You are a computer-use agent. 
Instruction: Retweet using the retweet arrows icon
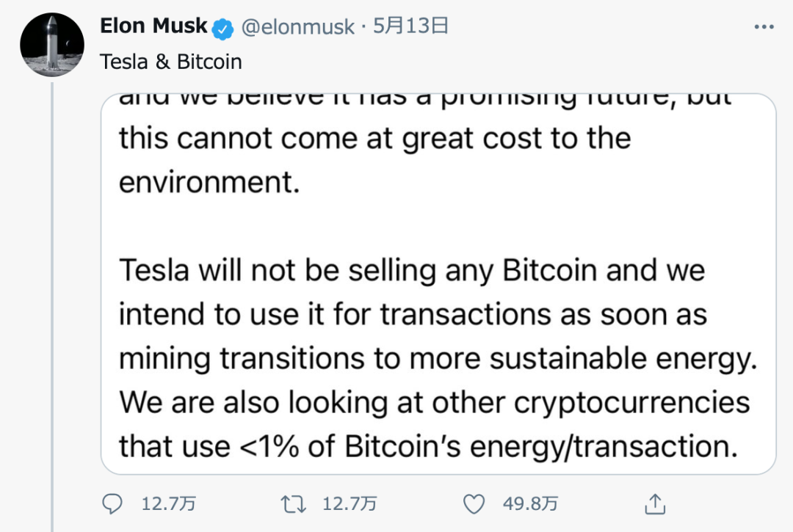(293, 504)
